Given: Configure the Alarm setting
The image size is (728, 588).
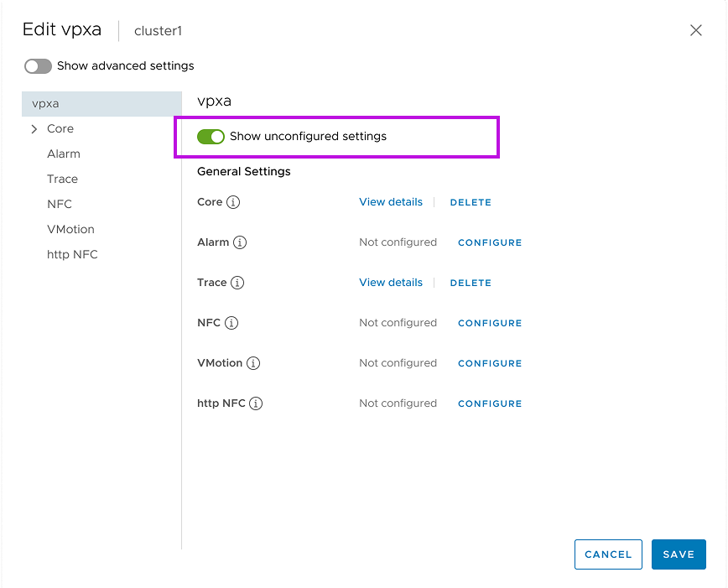Looking at the screenshot, I should (x=490, y=242).
